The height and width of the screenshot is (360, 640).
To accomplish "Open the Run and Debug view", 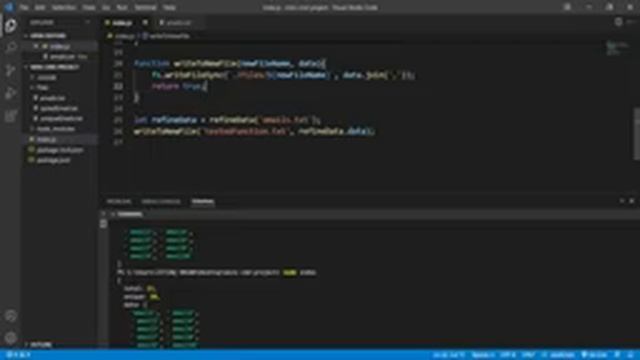I will 11,93.
